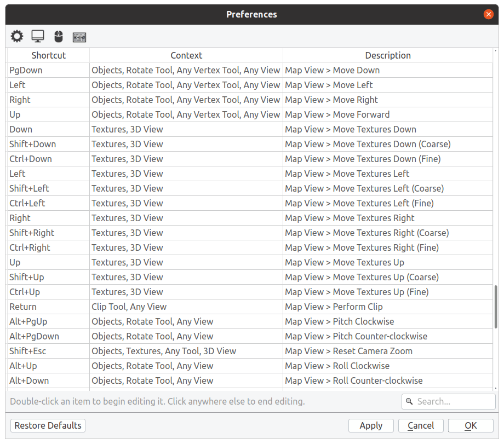Viewport: 504px width, 444px height.
Task: Click the Description column header
Action: pyautogui.click(x=388, y=55)
